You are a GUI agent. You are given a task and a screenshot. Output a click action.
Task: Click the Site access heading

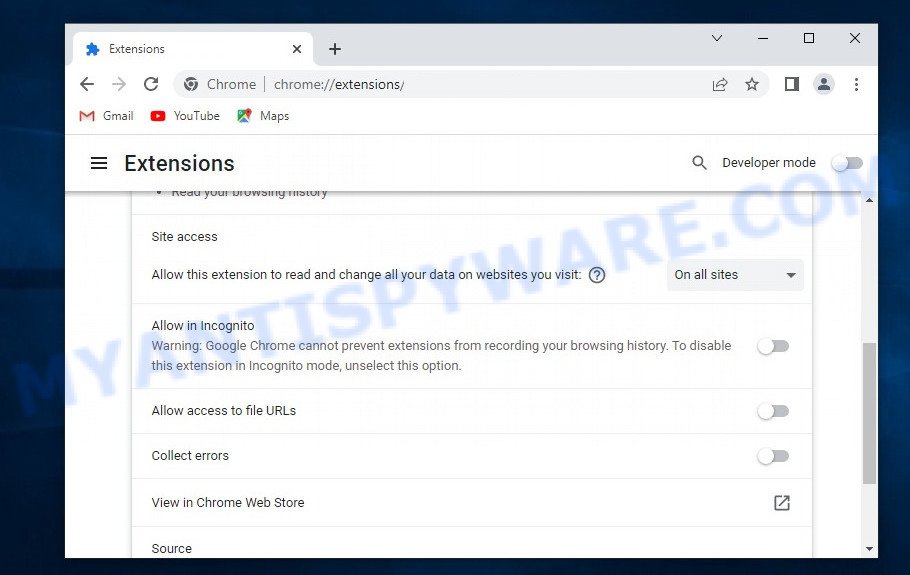185,237
